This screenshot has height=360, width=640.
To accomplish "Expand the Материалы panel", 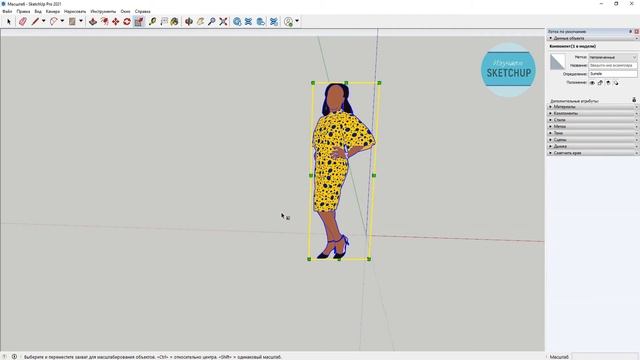I will point(592,107).
